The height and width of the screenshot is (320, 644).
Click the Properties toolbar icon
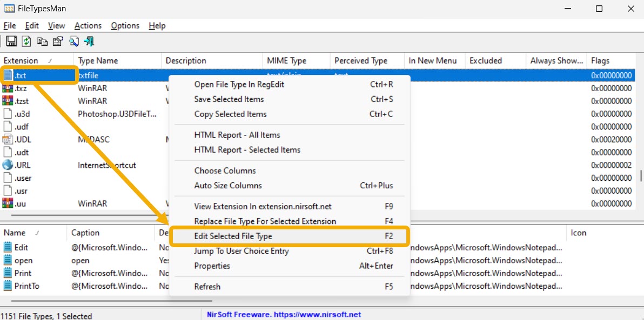(x=57, y=41)
